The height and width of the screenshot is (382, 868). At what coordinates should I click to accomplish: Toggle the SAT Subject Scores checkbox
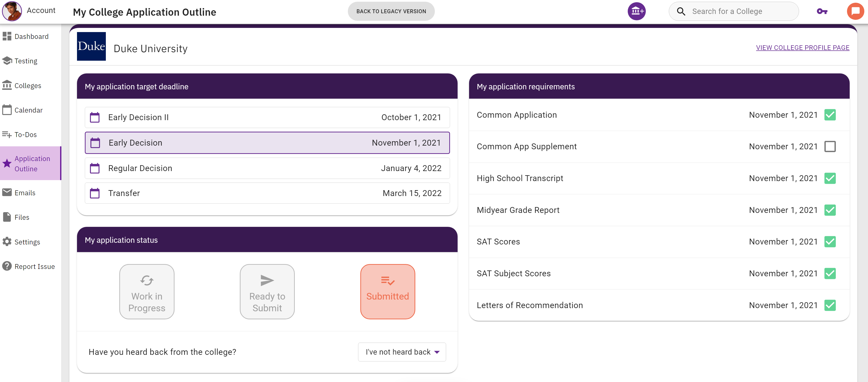click(x=830, y=273)
